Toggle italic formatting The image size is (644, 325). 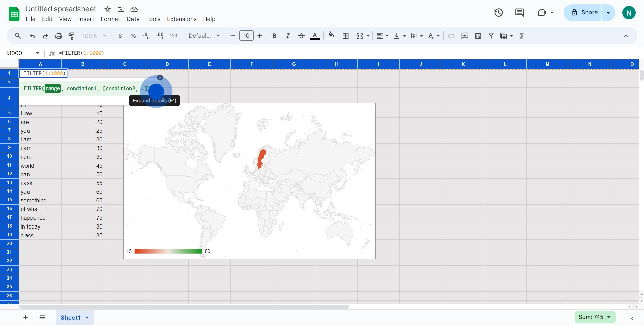coord(288,36)
